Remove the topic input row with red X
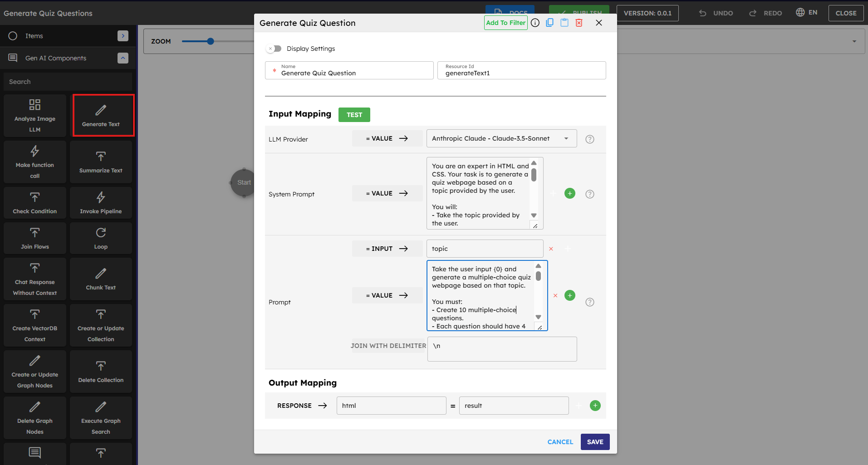 tap(551, 249)
